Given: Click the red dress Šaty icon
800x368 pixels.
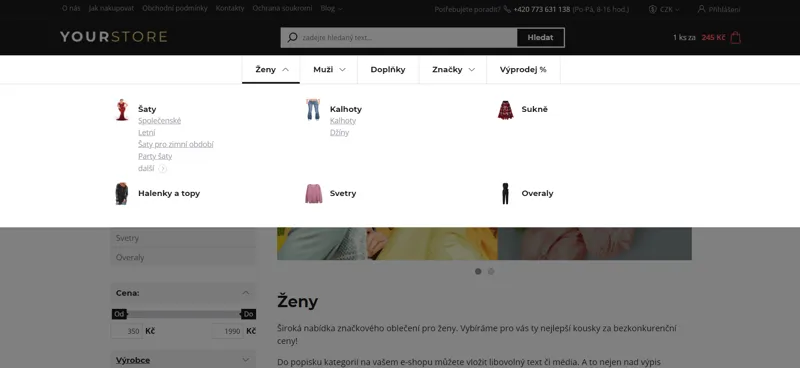Looking at the screenshot, I should click(122, 110).
